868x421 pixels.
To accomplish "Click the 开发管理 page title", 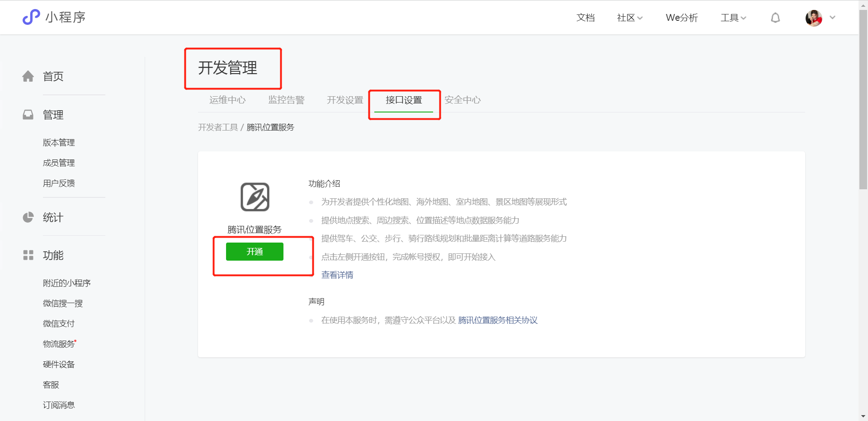I will [227, 68].
